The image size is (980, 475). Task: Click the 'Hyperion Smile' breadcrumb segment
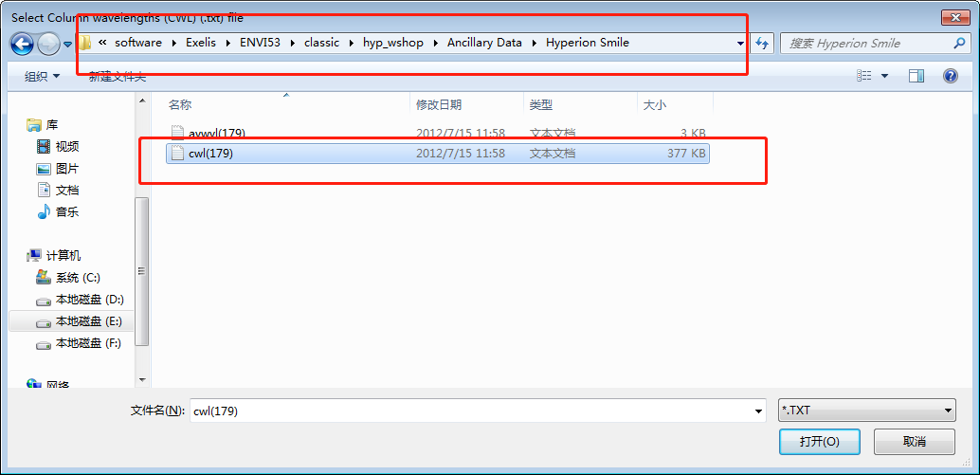click(x=588, y=43)
